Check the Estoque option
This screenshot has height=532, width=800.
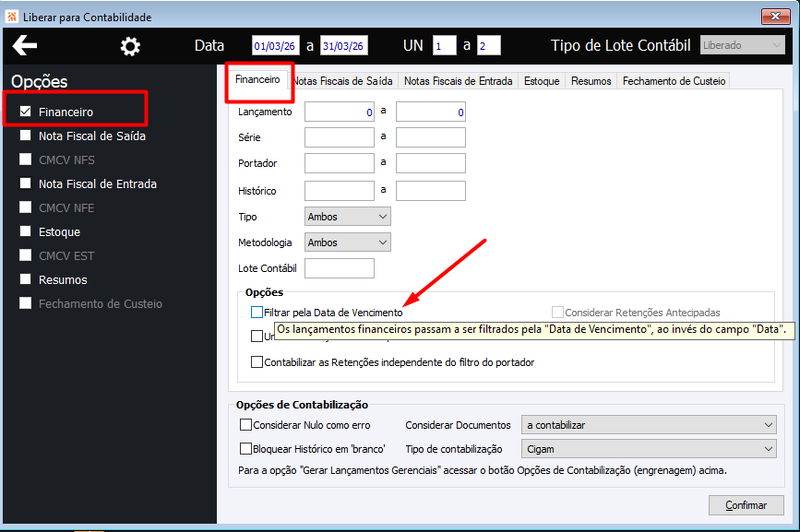[x=26, y=231]
